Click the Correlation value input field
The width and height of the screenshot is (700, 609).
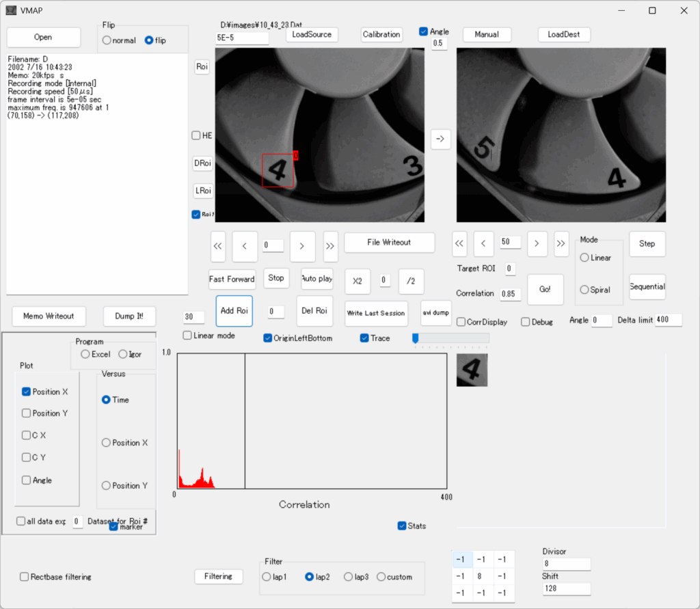(x=510, y=294)
